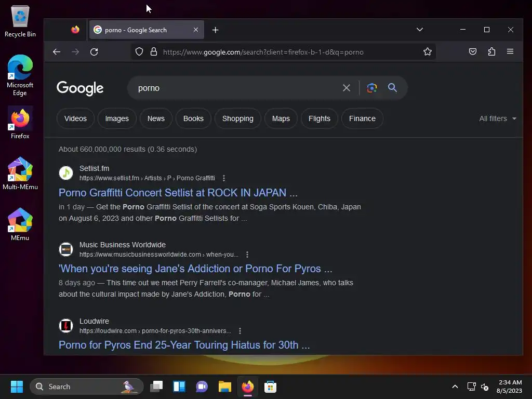The height and width of the screenshot is (399, 532).
Task: Open the Setlist.fm result title link
Action: click(x=178, y=193)
